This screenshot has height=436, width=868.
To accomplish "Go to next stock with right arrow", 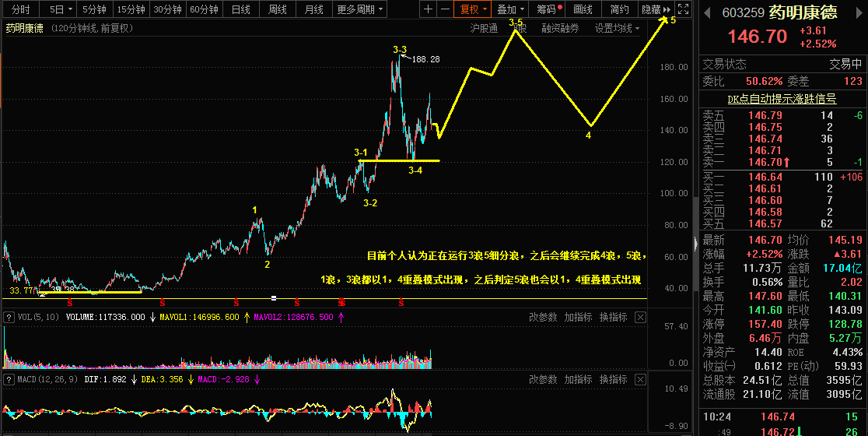I will click(x=859, y=13).
